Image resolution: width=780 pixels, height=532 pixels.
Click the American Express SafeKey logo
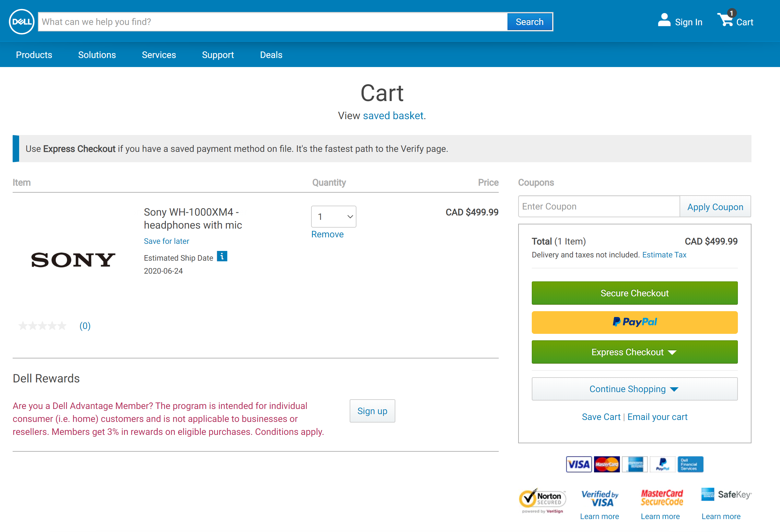coord(726,494)
